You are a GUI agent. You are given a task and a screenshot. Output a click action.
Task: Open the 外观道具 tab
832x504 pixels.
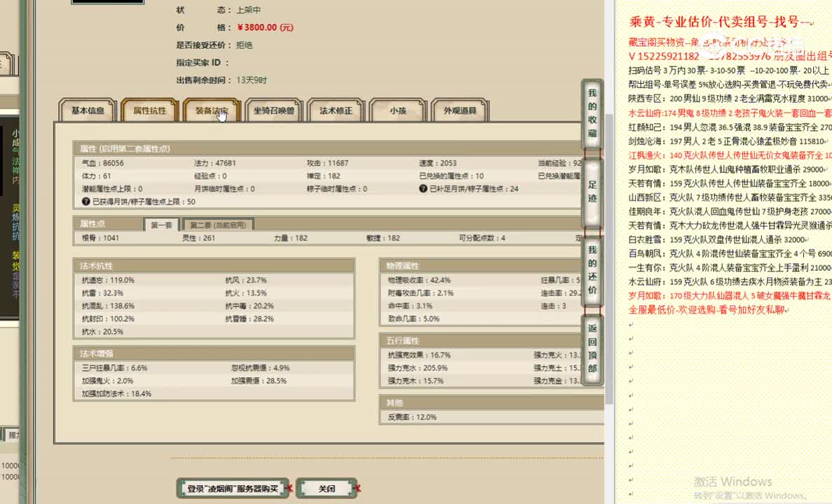pos(460,111)
